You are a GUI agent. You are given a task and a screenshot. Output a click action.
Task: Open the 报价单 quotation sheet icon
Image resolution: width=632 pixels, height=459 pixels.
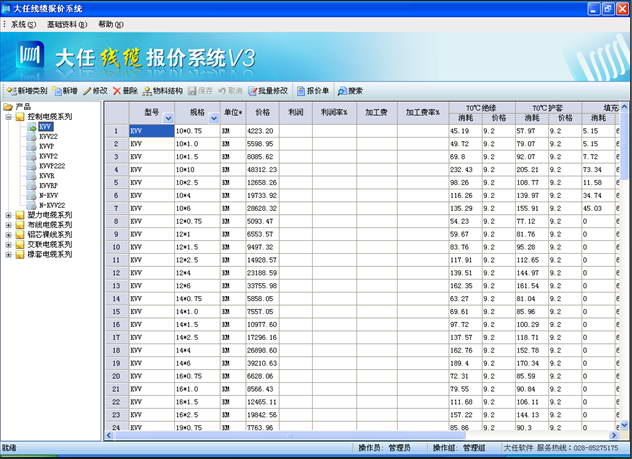301,91
